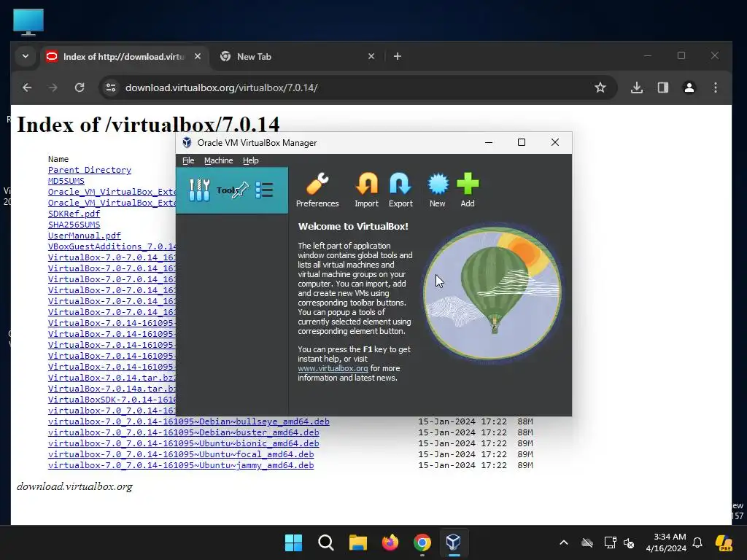
Task: Download Ubuntu jammy amd64.deb package
Action: point(181,466)
